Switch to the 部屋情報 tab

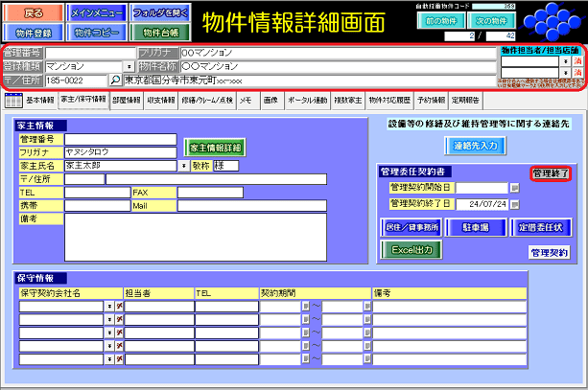(x=125, y=100)
